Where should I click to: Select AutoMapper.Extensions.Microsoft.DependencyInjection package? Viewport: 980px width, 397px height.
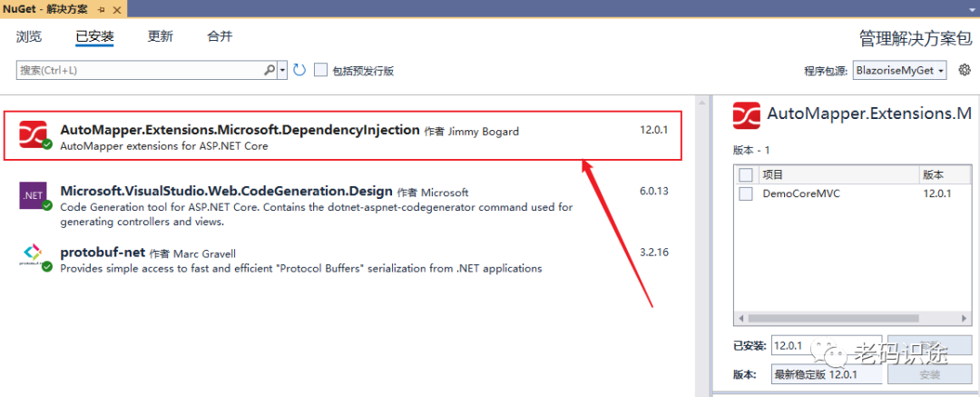click(240, 130)
